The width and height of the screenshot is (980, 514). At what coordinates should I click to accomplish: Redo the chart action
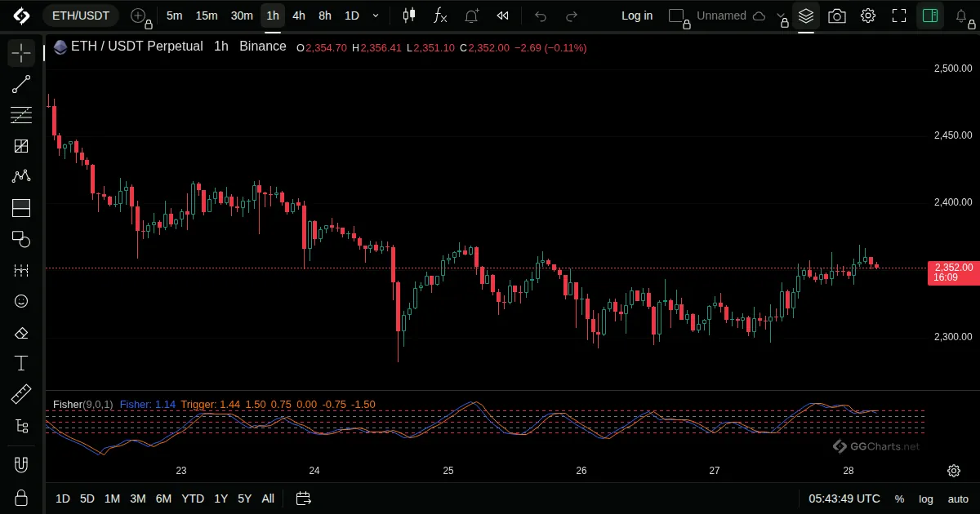pyautogui.click(x=572, y=16)
